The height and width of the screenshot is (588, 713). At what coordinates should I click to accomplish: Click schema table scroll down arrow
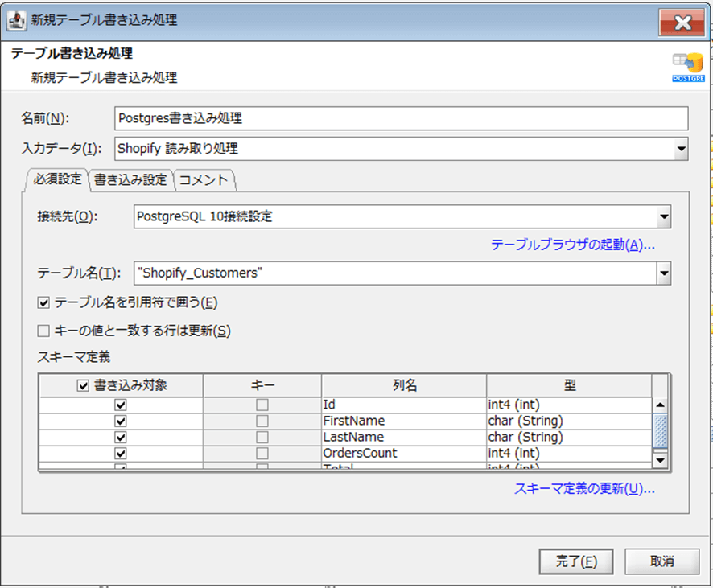pyautogui.click(x=660, y=460)
